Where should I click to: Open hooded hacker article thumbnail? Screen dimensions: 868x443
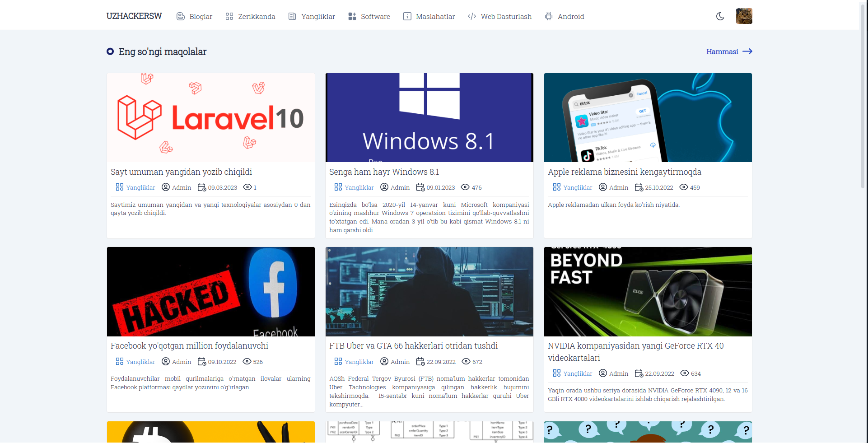coord(429,292)
